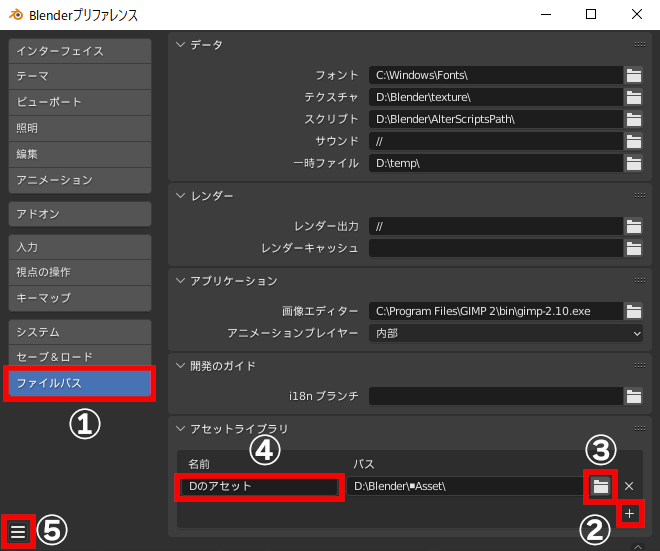Viewport: 660px width, 551px height.
Task: Open the システム preferences tab
Action: pos(80,332)
